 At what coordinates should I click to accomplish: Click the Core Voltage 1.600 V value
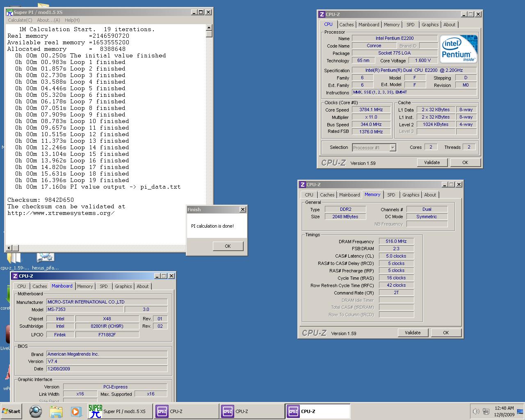pyautogui.click(x=423, y=61)
